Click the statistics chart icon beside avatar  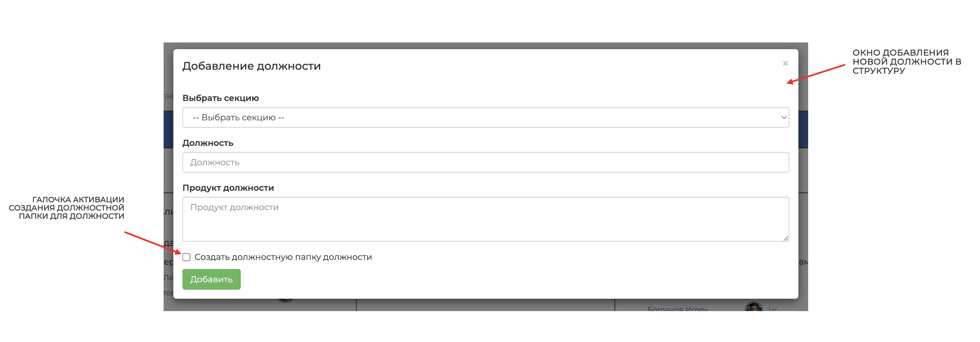[x=773, y=309]
